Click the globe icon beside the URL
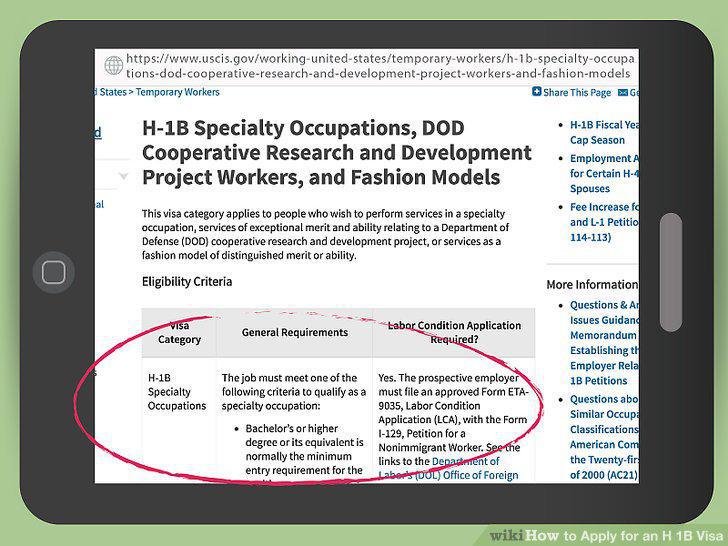Viewport: 728px width, 546px height. click(114, 65)
